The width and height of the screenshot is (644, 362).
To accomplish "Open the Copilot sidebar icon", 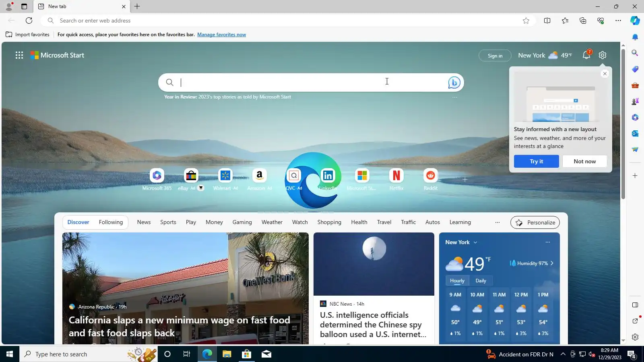I will 635,21.
